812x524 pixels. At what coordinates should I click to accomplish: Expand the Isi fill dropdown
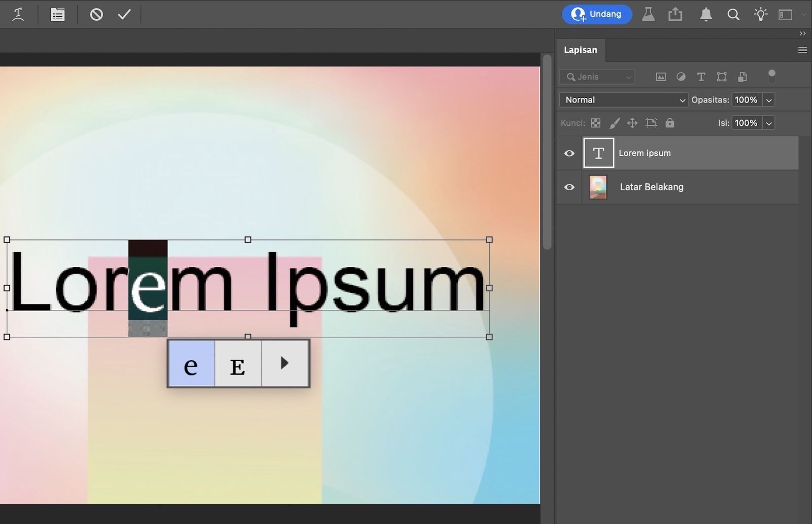click(x=769, y=123)
